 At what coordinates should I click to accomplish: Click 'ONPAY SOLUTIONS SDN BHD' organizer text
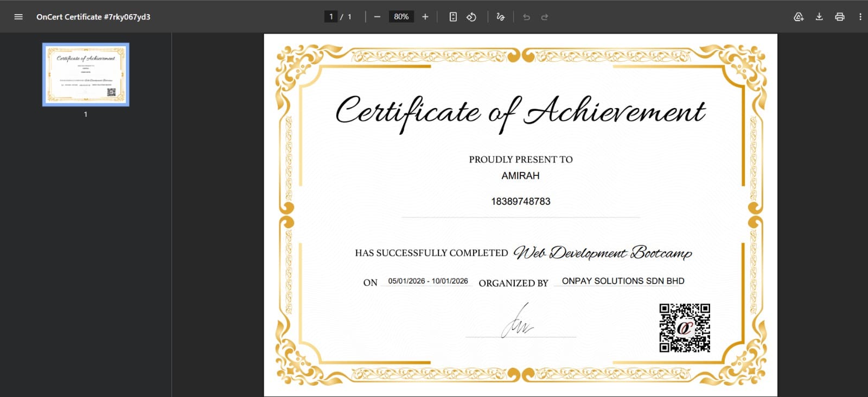tap(623, 281)
